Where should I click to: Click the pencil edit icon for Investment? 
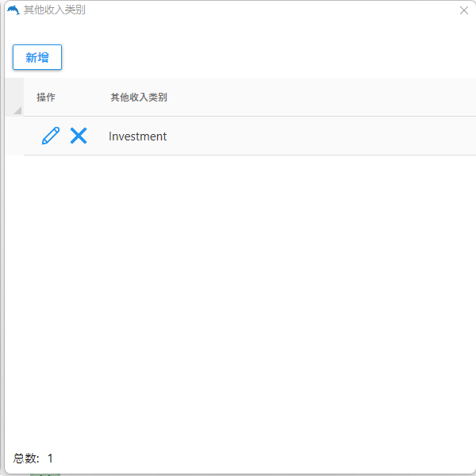pyautogui.click(x=50, y=136)
